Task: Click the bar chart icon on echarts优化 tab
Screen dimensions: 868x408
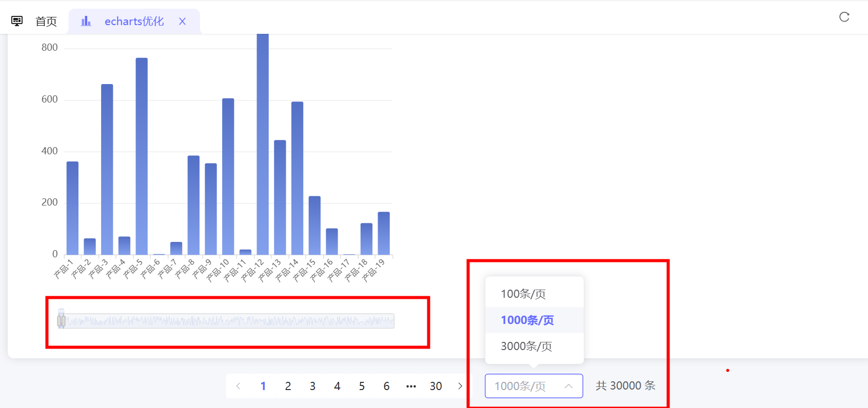Action: tap(86, 21)
